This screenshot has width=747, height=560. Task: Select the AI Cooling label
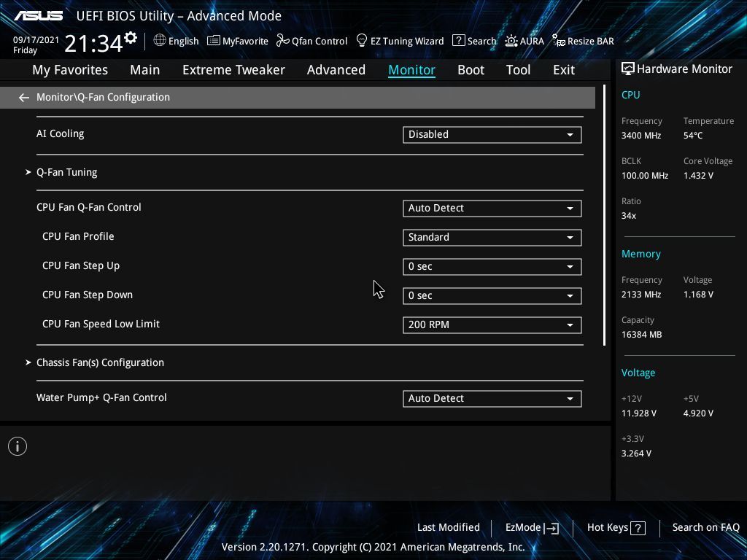pos(60,134)
